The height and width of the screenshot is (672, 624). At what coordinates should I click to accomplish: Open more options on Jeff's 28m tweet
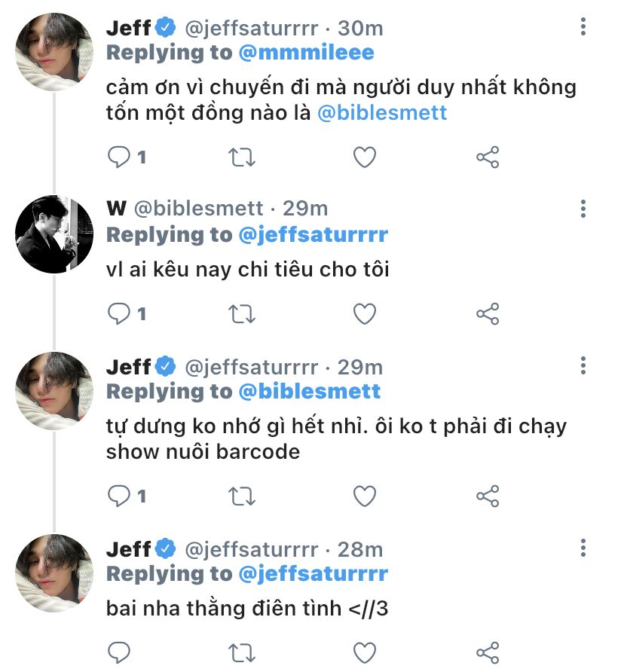point(583,548)
